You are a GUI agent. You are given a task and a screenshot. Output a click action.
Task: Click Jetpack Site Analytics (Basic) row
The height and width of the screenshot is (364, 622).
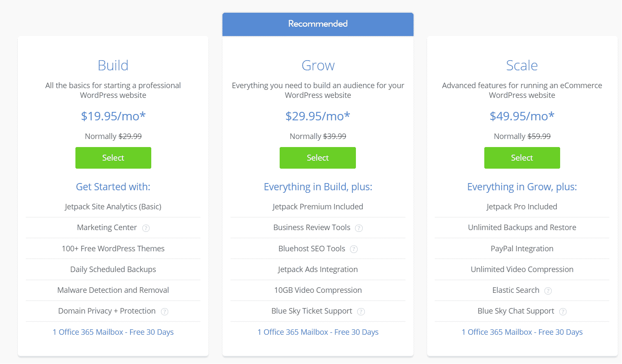pyautogui.click(x=113, y=207)
